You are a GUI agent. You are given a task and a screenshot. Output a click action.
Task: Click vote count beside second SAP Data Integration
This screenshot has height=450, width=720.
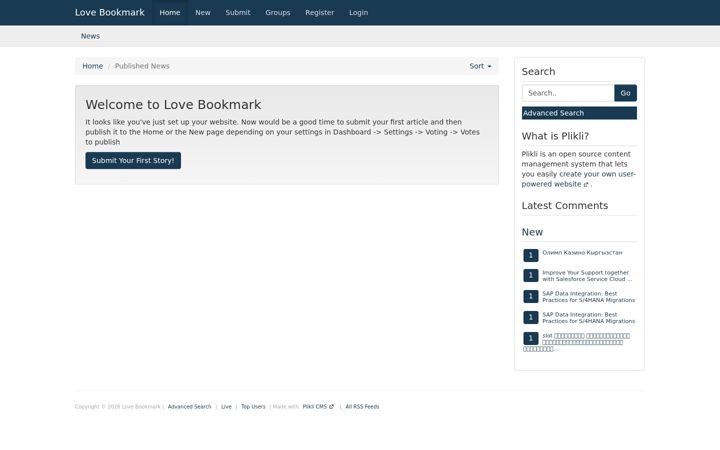point(530,317)
